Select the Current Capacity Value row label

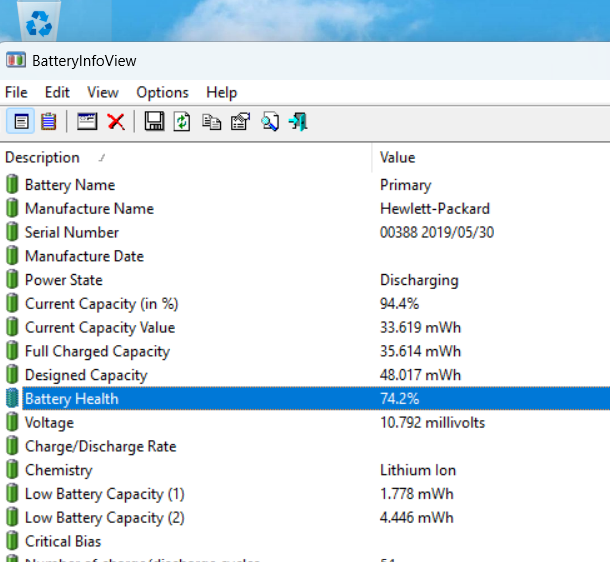point(100,327)
